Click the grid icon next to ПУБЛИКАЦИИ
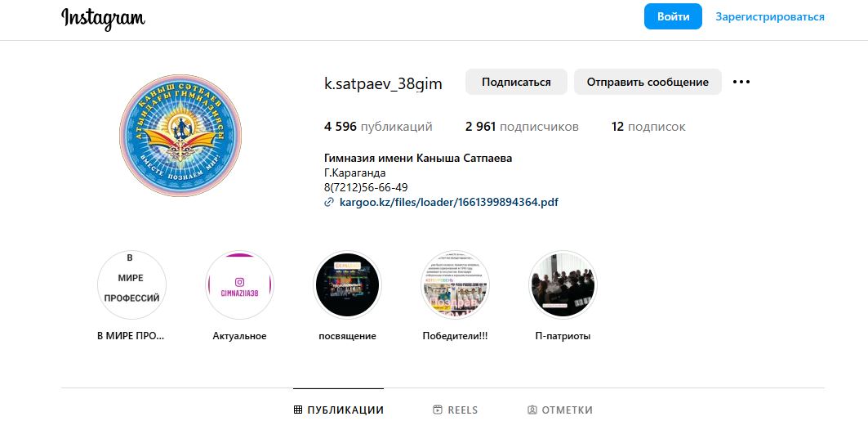This screenshot has width=868, height=421. (x=298, y=410)
